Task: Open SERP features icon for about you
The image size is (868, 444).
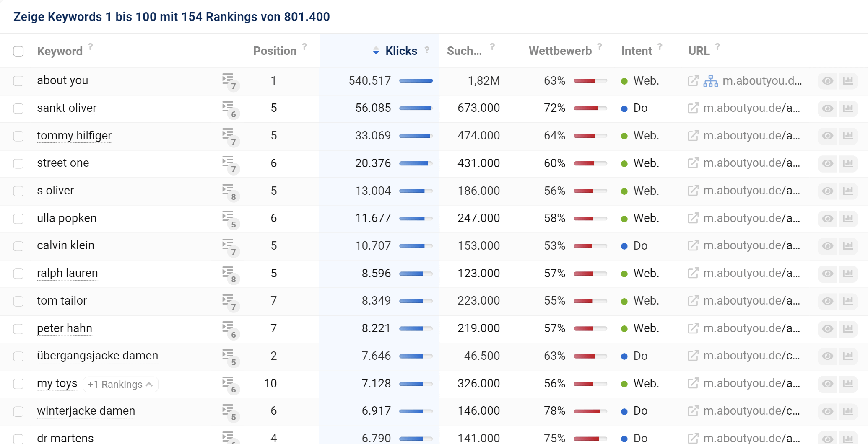Action: [x=230, y=81]
